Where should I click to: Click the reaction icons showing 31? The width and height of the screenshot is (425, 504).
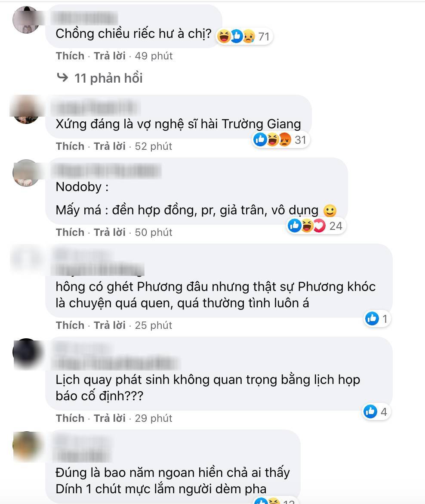pos(281,139)
